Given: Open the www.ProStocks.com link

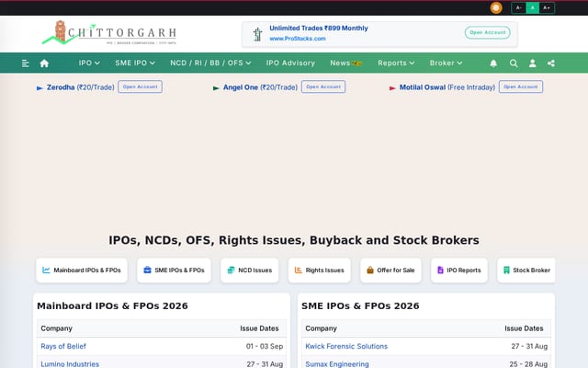Looking at the screenshot, I should 298,39.
